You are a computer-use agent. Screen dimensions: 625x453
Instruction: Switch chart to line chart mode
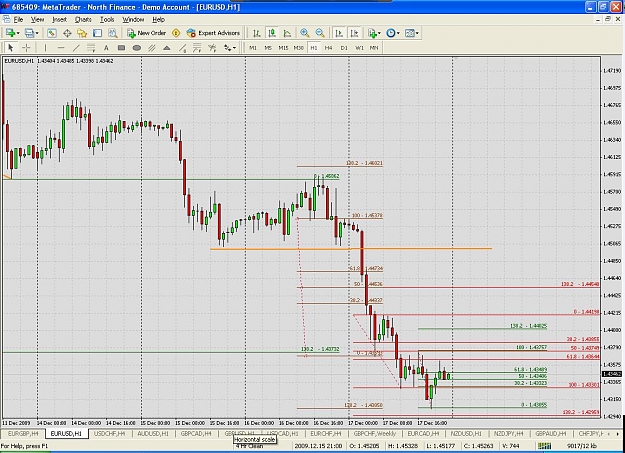287,33
